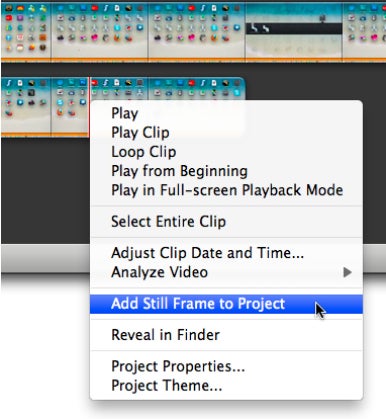The height and width of the screenshot is (419, 386).
Task: Choose Play in Full-screen Playback Mode
Action: pos(226,190)
